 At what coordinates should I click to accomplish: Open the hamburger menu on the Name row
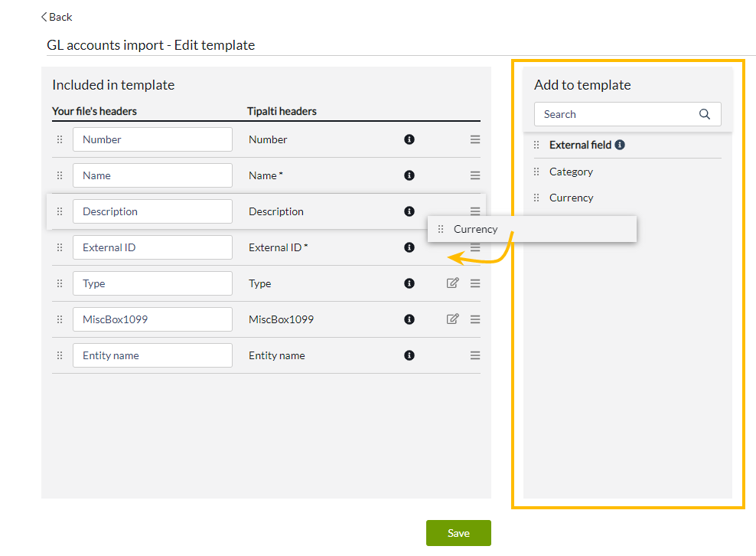tap(475, 175)
